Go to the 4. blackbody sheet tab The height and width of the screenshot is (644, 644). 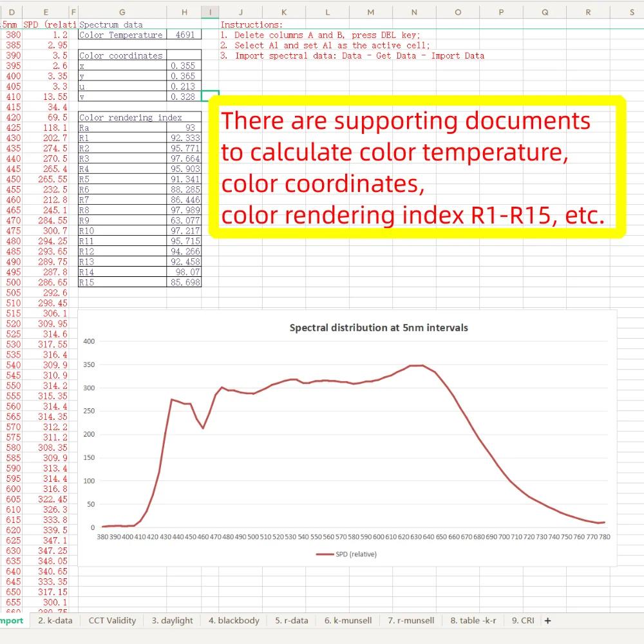click(234, 621)
